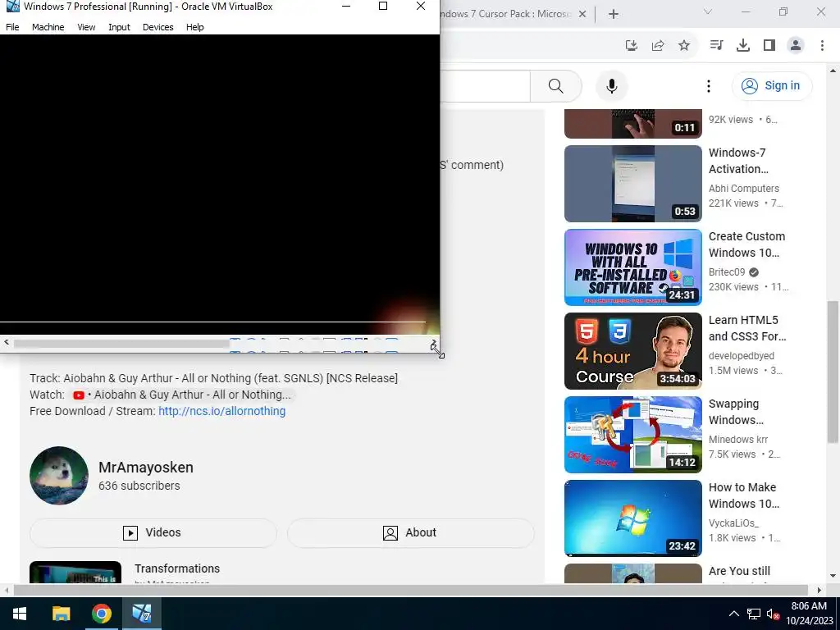Show hidden system tray icons
This screenshot has height=630, width=840.
734,614
